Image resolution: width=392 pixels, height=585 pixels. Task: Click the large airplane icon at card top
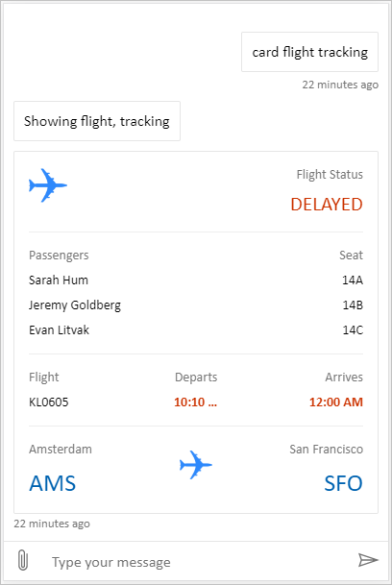(48, 185)
